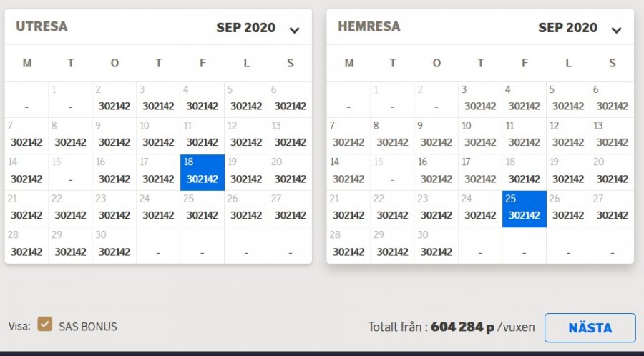644x356 pixels.
Task: Open the SEP 2020 label under Hemresa
Action: [567, 28]
